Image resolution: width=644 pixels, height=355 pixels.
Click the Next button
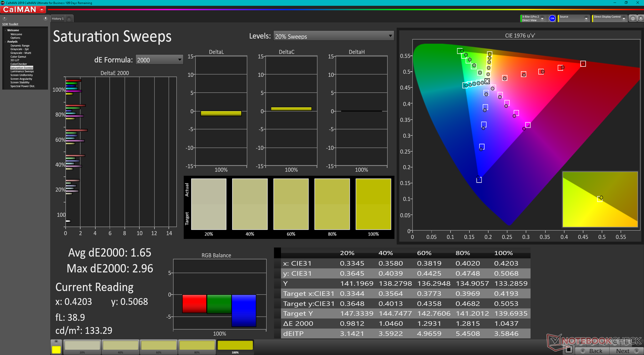tap(625, 351)
